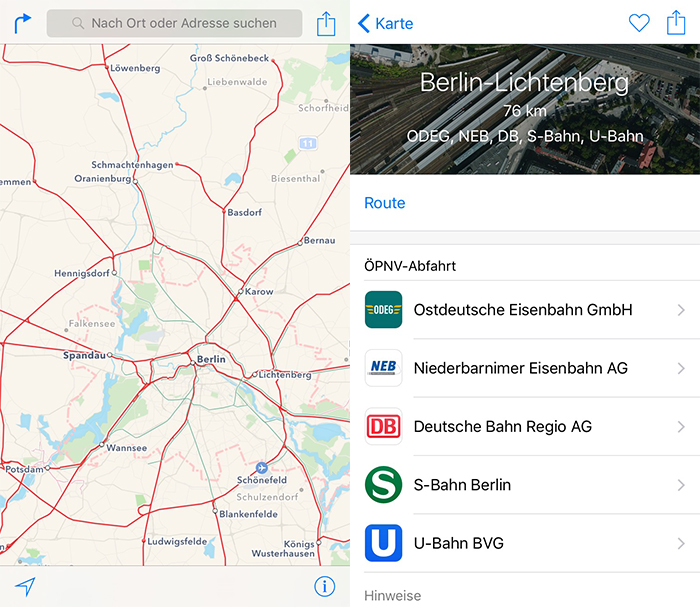Viewport: 700px width, 607px height.
Task: Tap the Ludwigsfelde label on map
Action: click(x=177, y=542)
